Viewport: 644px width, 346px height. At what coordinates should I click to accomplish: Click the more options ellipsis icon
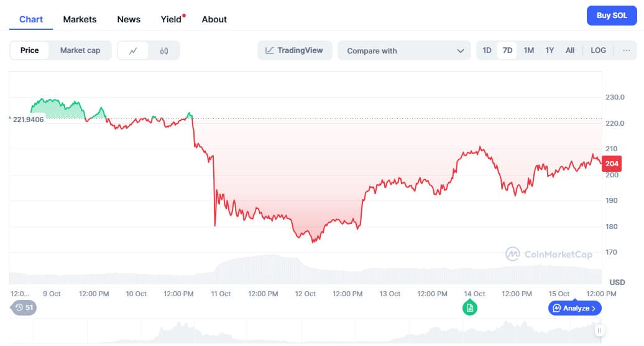pos(626,50)
